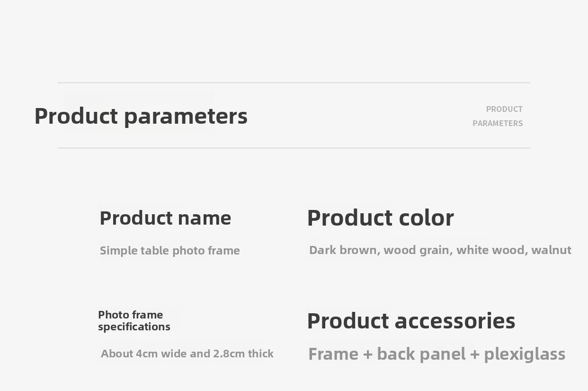
Task: Select the small gray 'PRODUCT' caption text
Action: pos(504,109)
